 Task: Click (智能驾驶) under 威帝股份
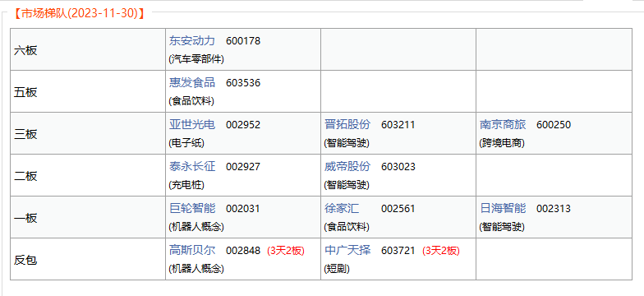[x=347, y=185]
